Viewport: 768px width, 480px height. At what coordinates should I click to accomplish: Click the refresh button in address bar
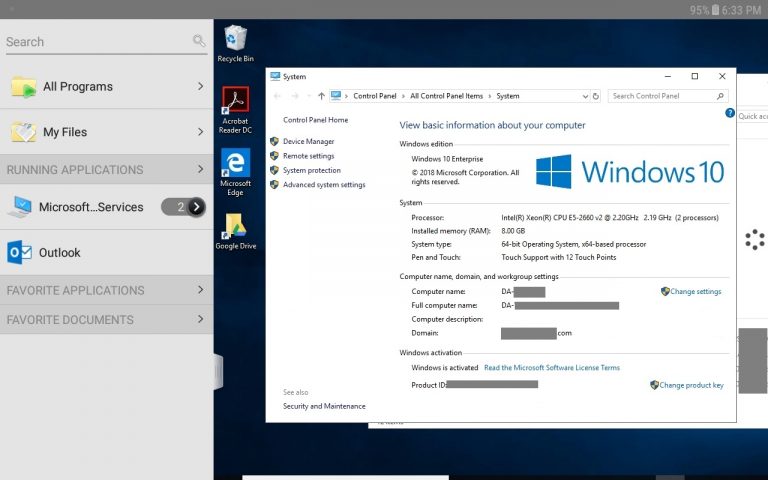596,96
